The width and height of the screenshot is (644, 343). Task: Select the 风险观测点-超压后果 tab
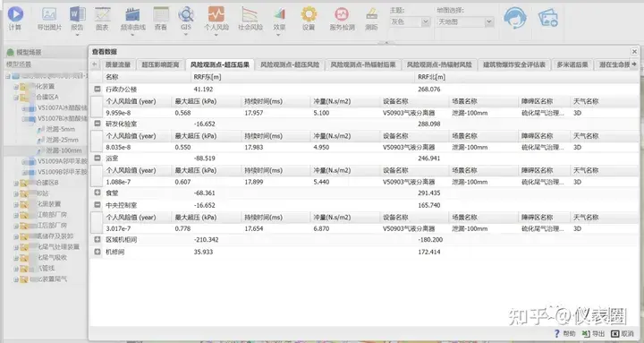(x=220, y=64)
